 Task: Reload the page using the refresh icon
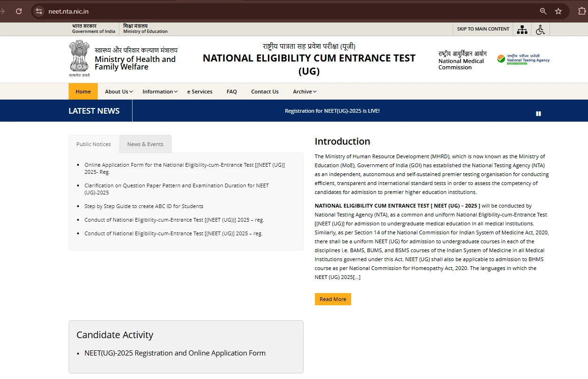pos(19,11)
